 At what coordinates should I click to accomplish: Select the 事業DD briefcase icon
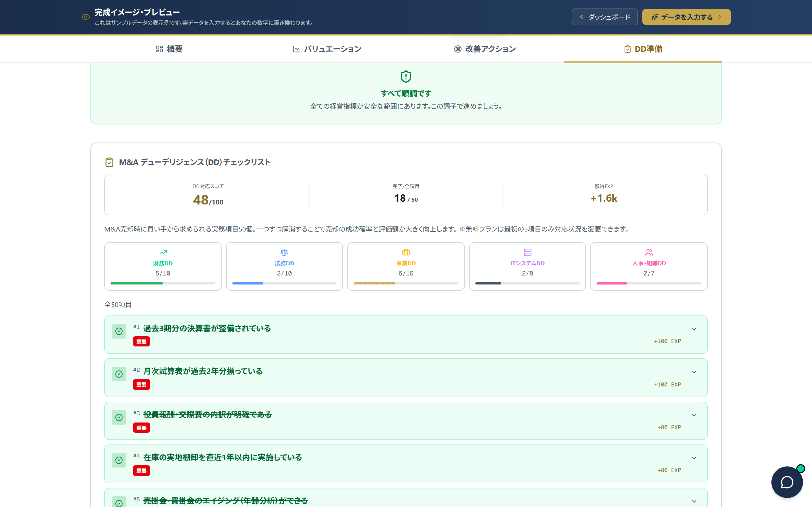point(406,252)
